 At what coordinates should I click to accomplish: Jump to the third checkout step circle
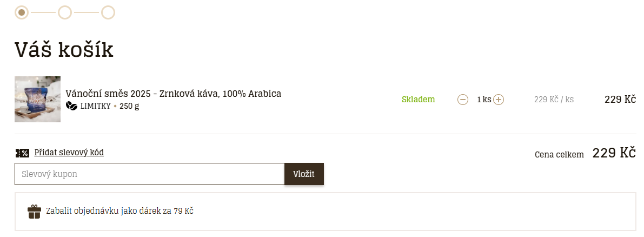[108, 12]
